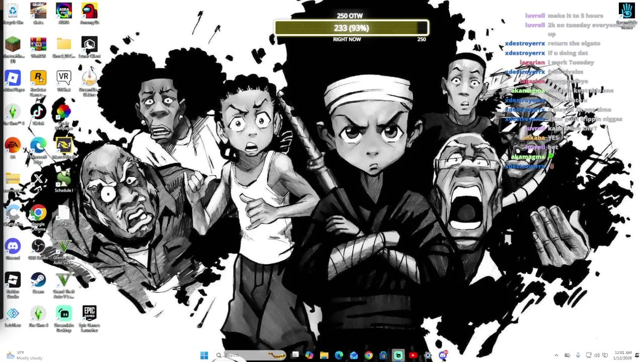Open the EA app desktop icon
Screen dimensions: 644x362
13,148
